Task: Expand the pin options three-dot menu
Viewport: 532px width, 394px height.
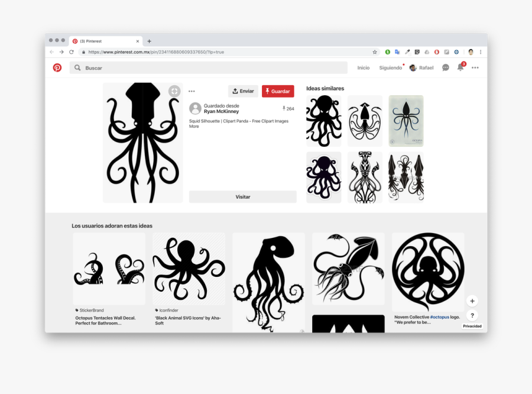Action: click(192, 91)
